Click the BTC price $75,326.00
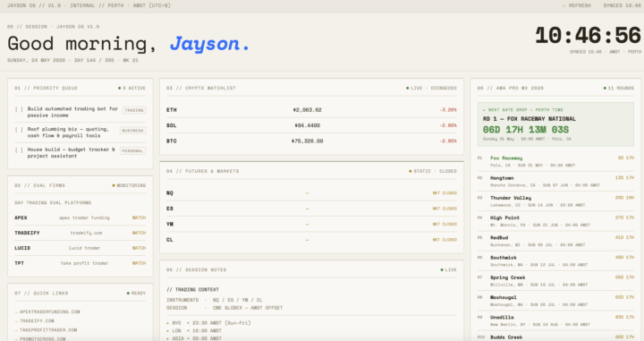 click(x=307, y=141)
